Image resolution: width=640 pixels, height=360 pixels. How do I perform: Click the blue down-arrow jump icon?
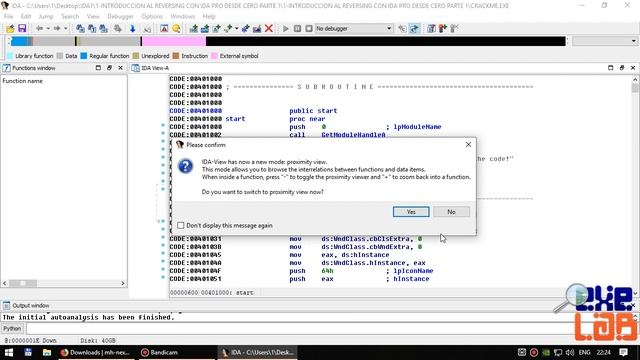pos(133,29)
